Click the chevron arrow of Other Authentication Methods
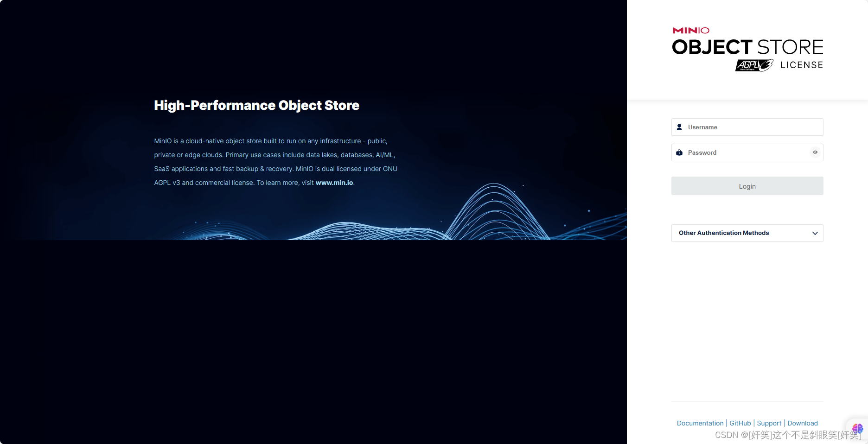Screen dimensions: 868x444 pos(815,233)
